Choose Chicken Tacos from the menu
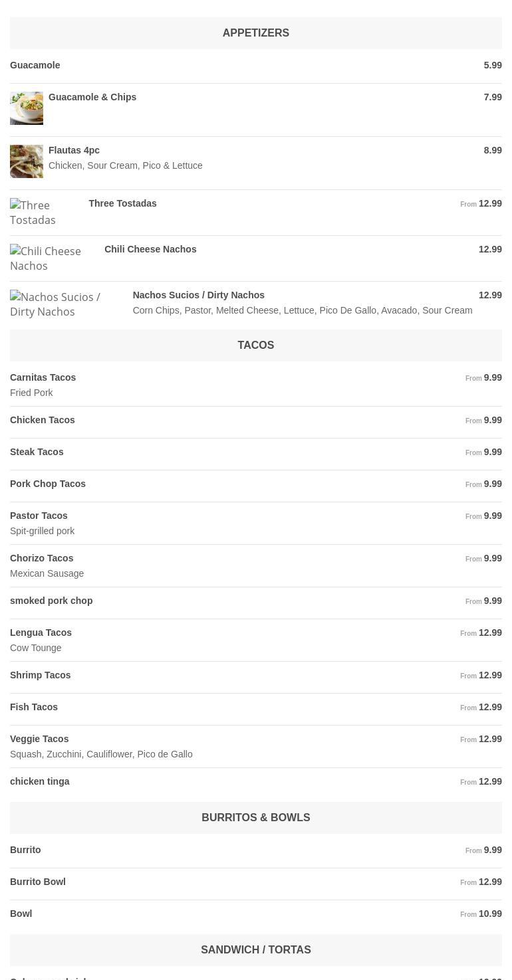Viewport: 512px width, 980px height. pyautogui.click(x=43, y=420)
